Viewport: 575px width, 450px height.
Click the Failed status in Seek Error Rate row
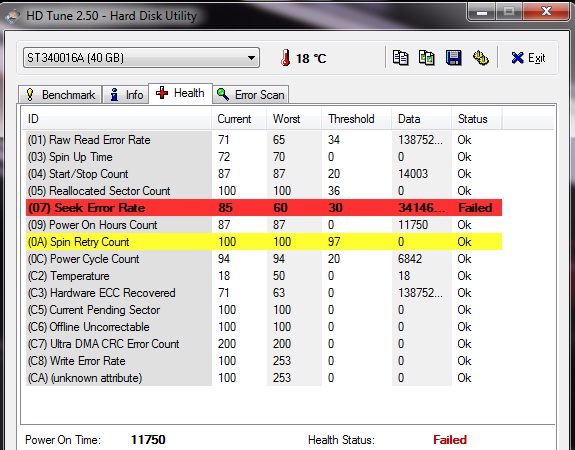pyautogui.click(x=475, y=208)
